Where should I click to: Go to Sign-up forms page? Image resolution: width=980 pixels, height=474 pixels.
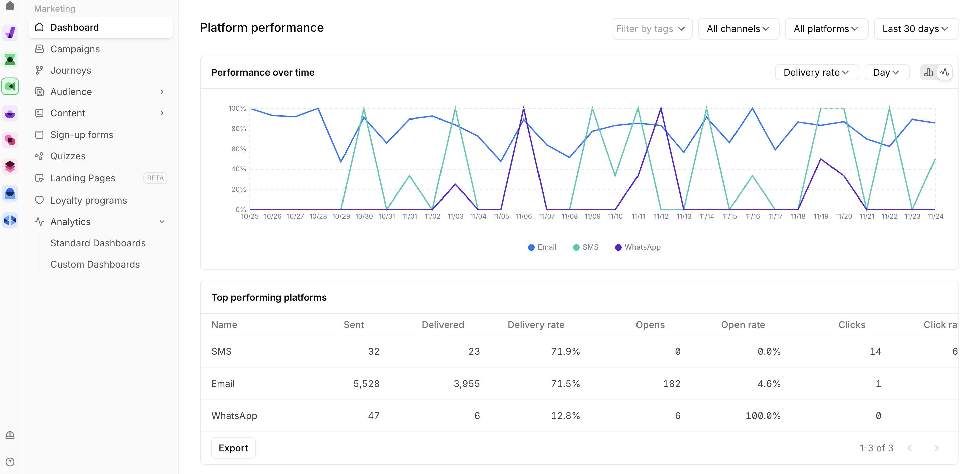(x=81, y=135)
